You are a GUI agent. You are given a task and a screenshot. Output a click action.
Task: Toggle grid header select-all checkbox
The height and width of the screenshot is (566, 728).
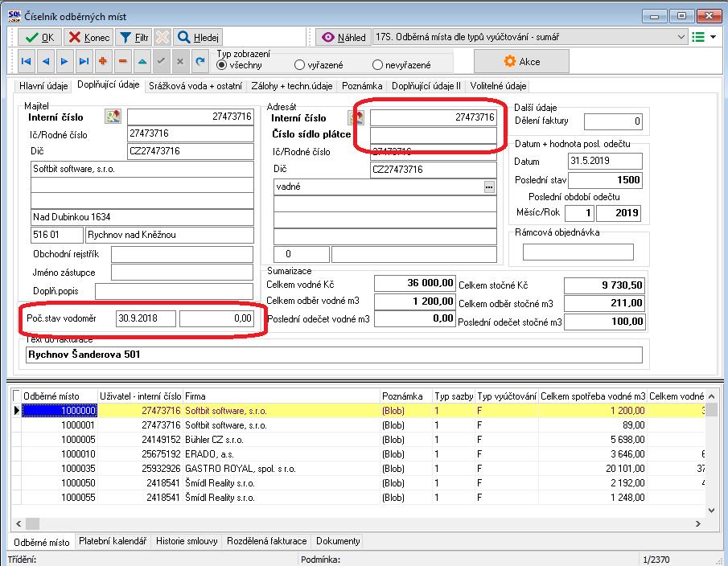(x=16, y=396)
